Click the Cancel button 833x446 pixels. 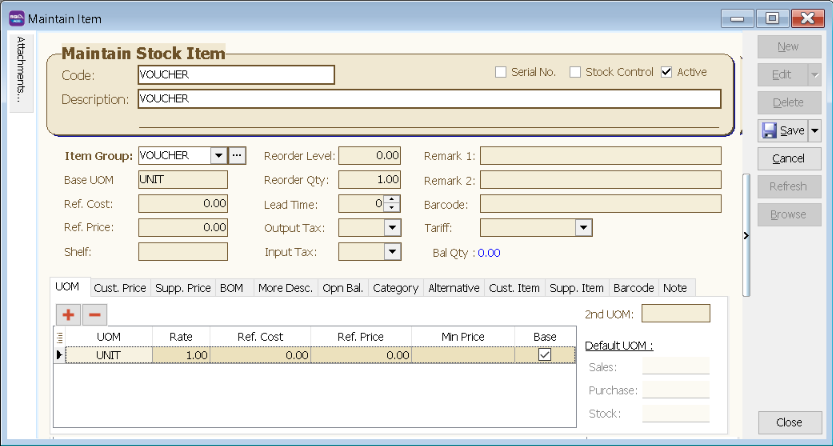(x=788, y=159)
